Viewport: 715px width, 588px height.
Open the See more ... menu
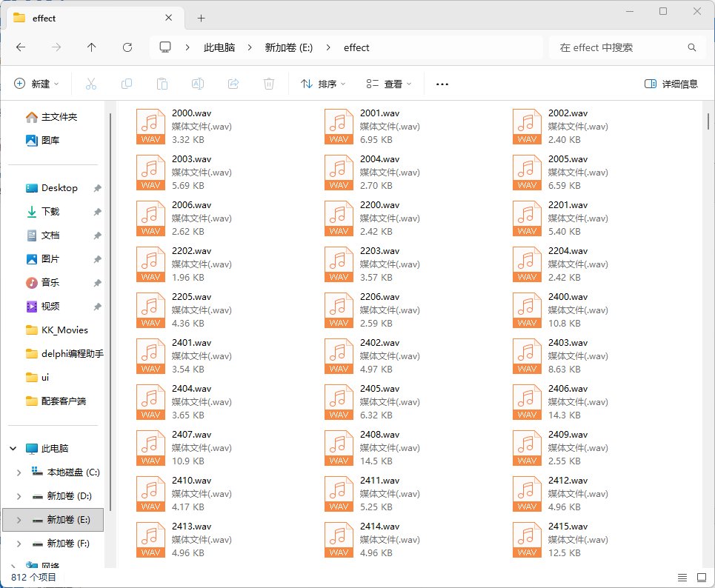tap(442, 84)
